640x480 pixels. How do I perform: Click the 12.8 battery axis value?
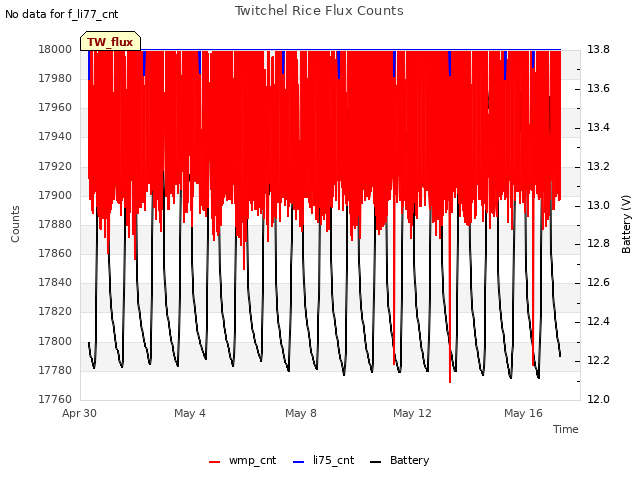598,244
